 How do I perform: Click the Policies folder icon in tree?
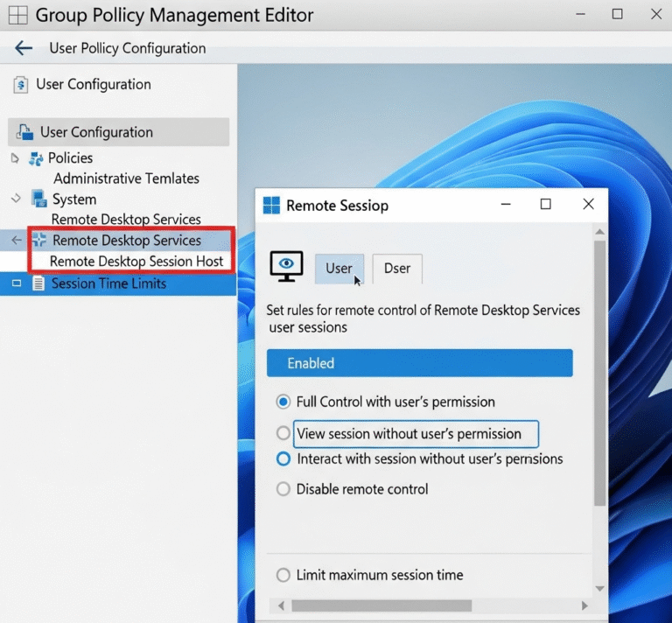coord(36,158)
